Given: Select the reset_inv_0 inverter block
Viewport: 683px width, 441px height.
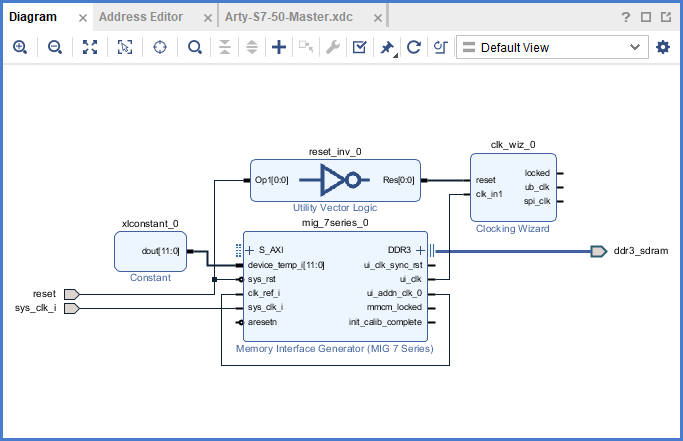Looking at the screenshot, I should pos(335,180).
